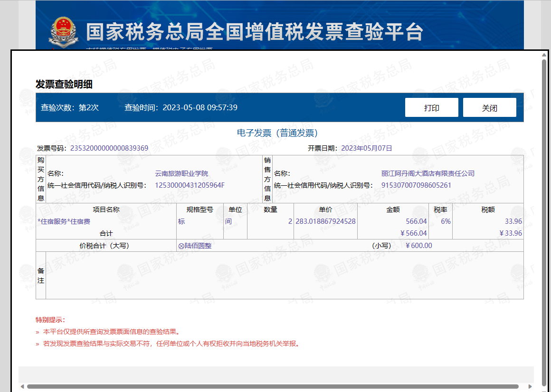Click the horizontal scrollbar right arrow

[x=530, y=386]
